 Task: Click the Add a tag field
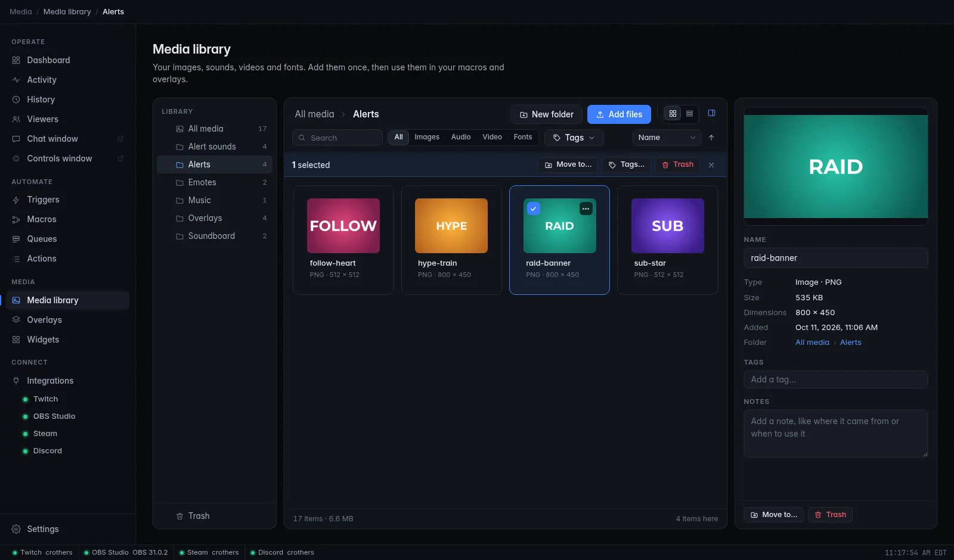click(836, 379)
